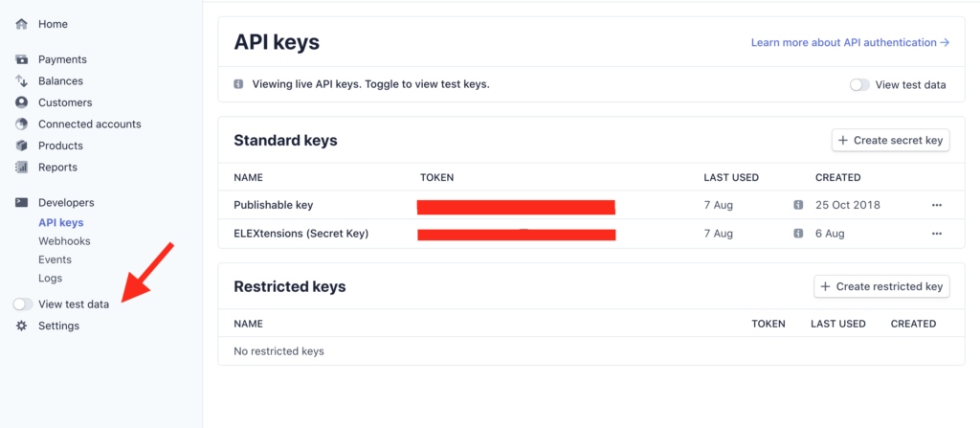This screenshot has height=428, width=980.
Task: Click the Payments icon in sidebar
Action: (x=22, y=60)
